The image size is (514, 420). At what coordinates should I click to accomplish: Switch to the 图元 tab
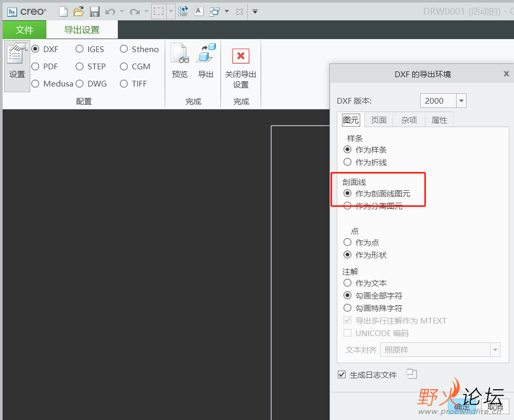[351, 120]
